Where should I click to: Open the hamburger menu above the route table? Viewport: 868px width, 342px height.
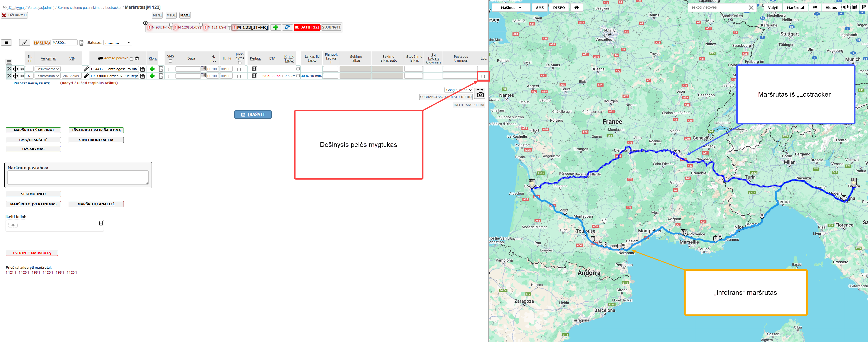point(6,42)
